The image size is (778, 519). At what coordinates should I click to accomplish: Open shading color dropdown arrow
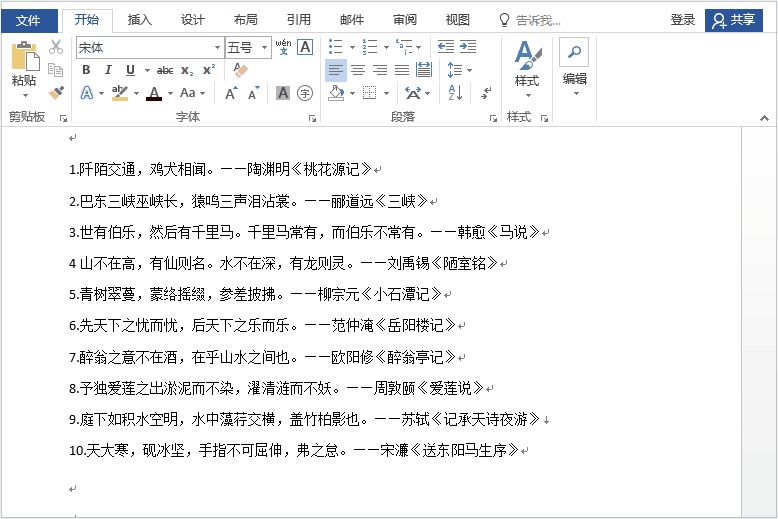pyautogui.click(x=352, y=93)
